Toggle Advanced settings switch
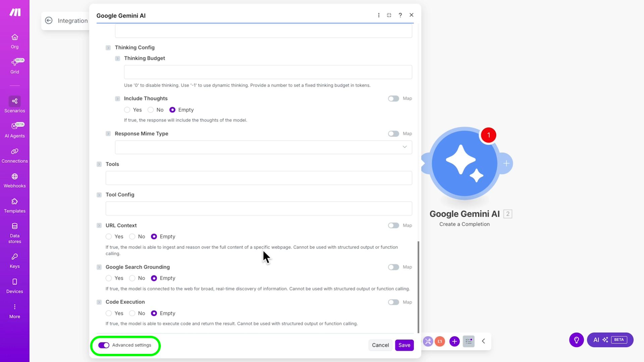This screenshot has width=644, height=362. pyautogui.click(x=104, y=345)
